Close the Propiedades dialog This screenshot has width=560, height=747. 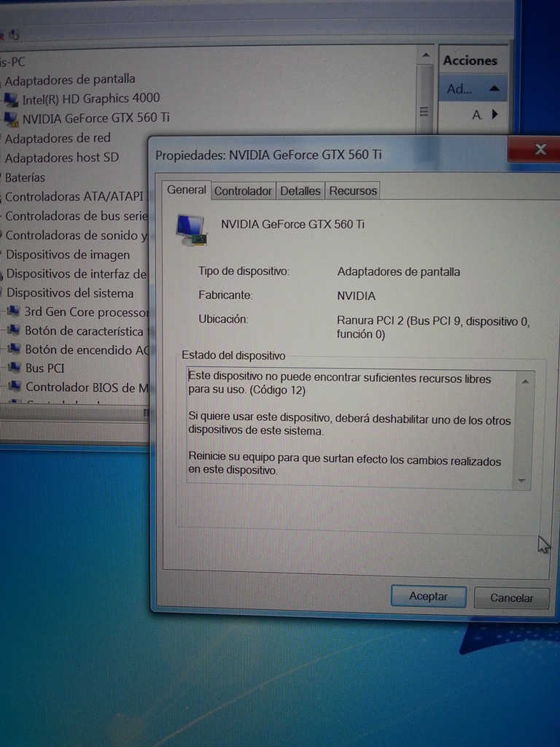[537, 150]
